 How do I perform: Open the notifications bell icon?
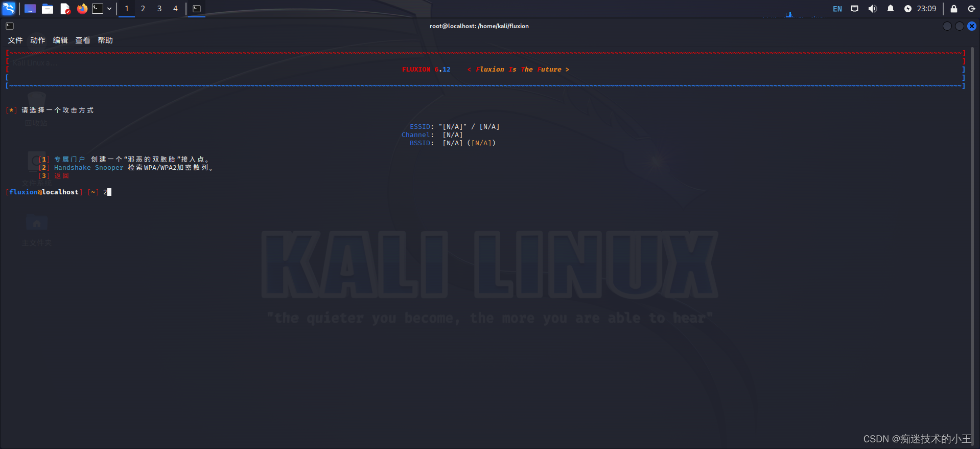[x=891, y=9]
